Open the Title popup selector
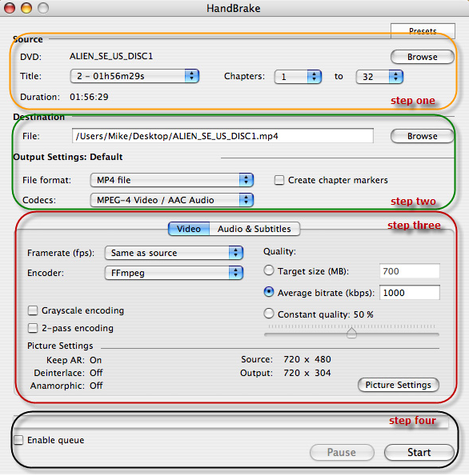 tap(134, 76)
